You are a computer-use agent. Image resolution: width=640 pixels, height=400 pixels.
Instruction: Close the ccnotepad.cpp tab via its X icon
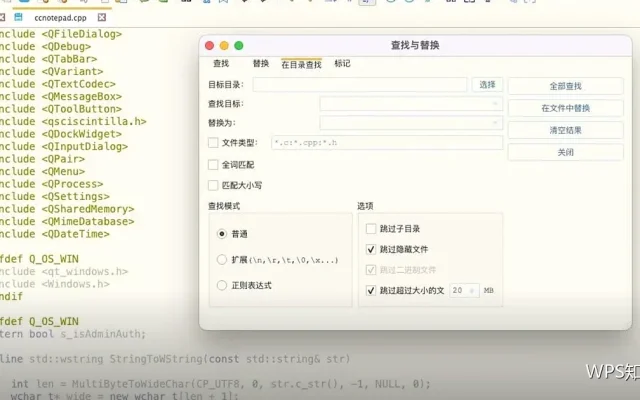point(102,17)
